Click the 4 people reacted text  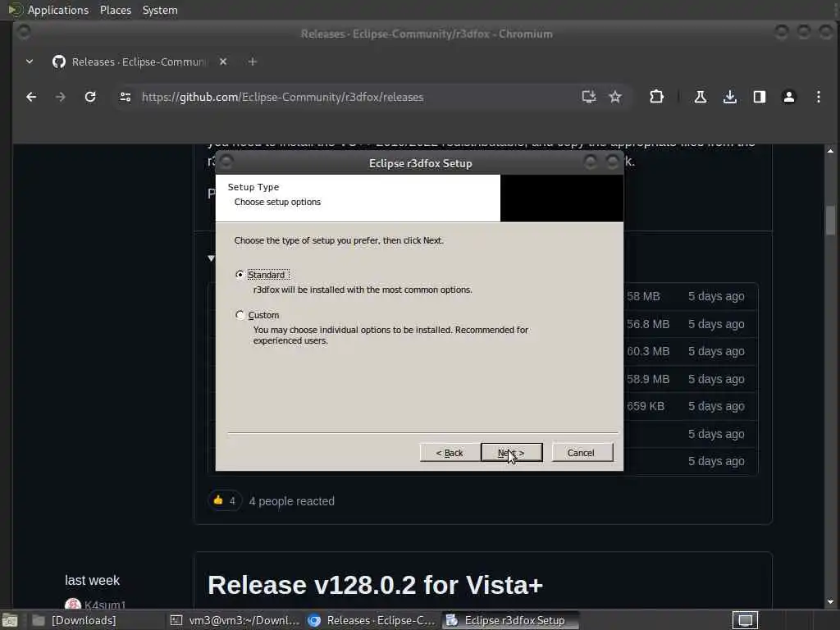[291, 501]
